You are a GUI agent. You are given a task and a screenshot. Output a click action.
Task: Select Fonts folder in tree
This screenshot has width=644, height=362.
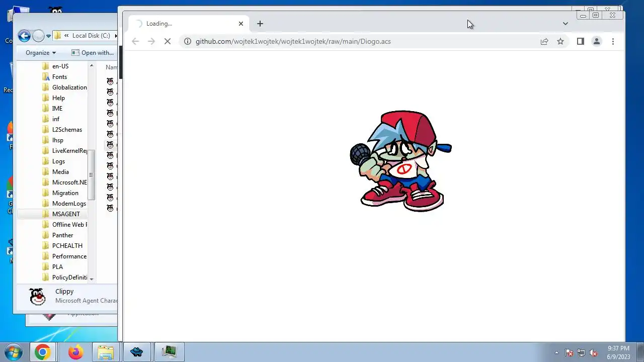coord(59,77)
